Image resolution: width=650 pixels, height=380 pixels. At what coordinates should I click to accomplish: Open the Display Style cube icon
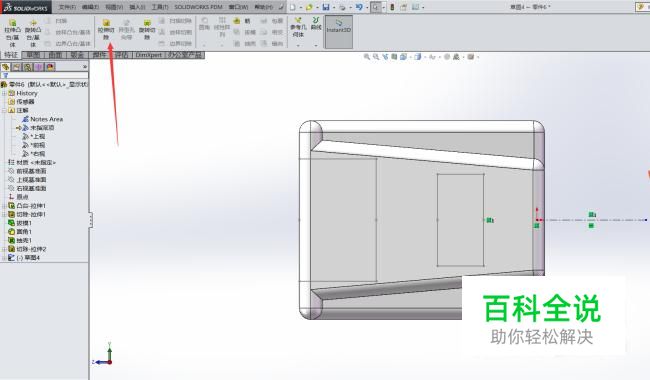click(418, 57)
